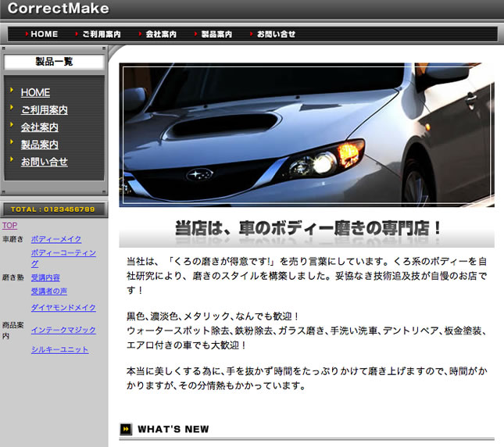Click the CorrectMake site logo
Viewport: 504px width, 447px height.
coord(59,9)
